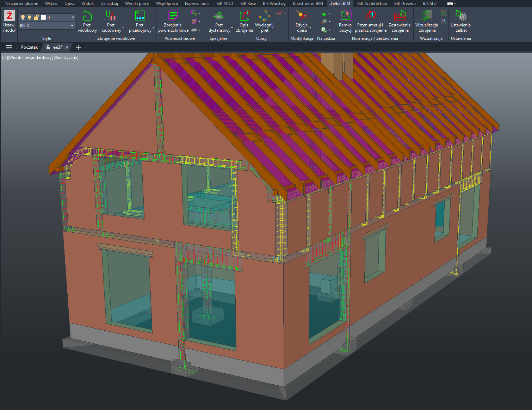Expand the arrow by the top green Narzędzia icon
The width and height of the screenshot is (532, 410).
[329, 13]
